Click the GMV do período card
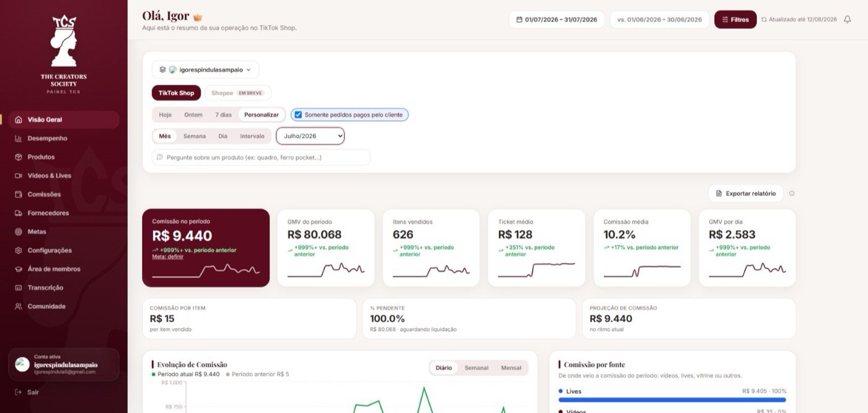This screenshot has width=868, height=413. [325, 248]
